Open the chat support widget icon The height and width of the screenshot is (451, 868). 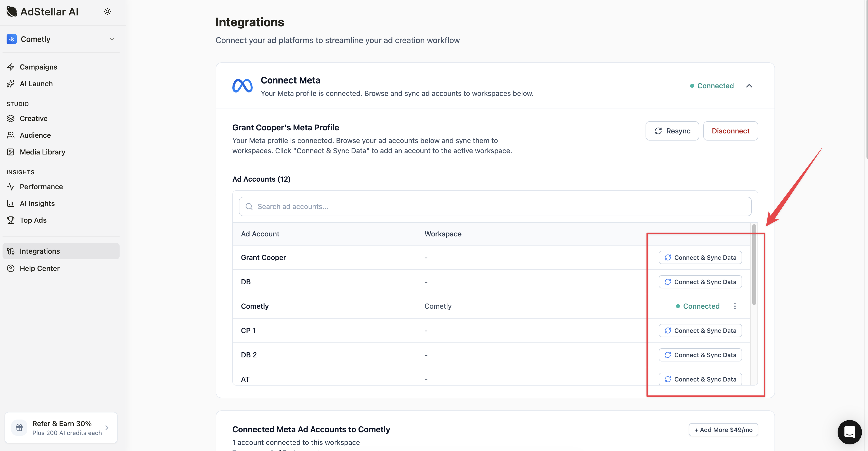coord(849,432)
